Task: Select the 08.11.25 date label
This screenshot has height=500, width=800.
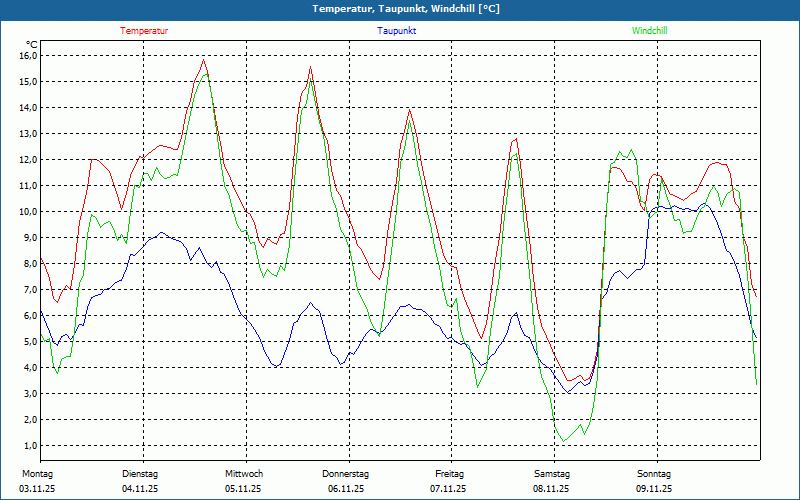Action: [552, 489]
